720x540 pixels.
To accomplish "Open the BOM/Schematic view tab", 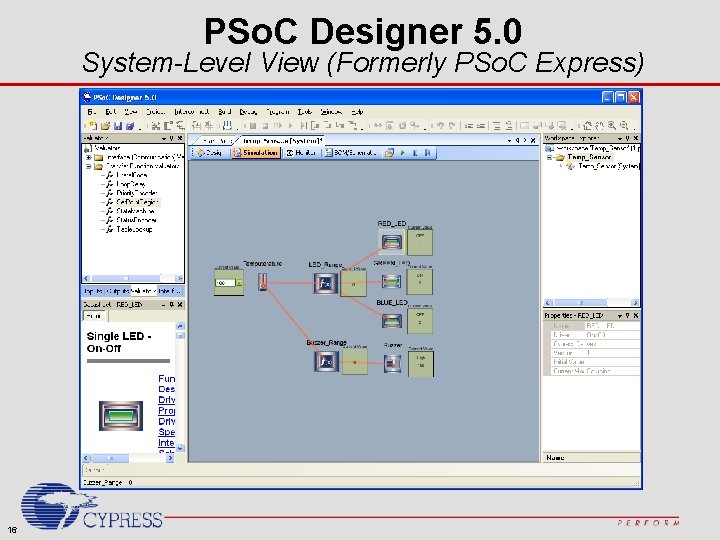I will tap(351, 153).
